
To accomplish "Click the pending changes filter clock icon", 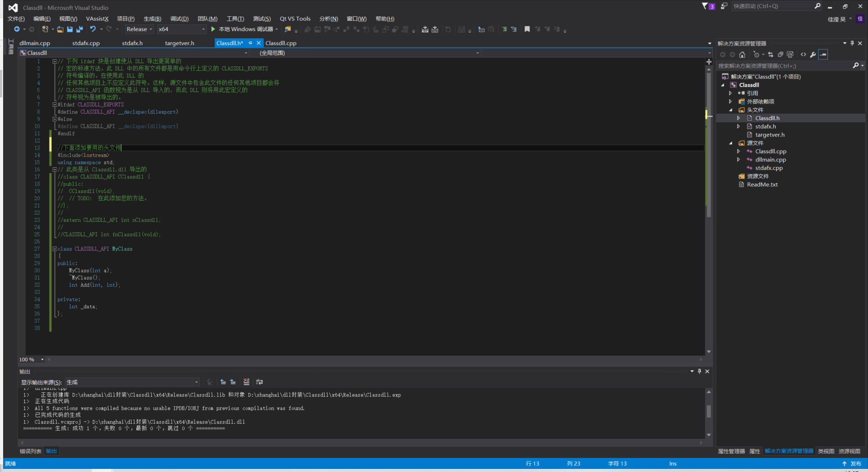I will 756,55.
